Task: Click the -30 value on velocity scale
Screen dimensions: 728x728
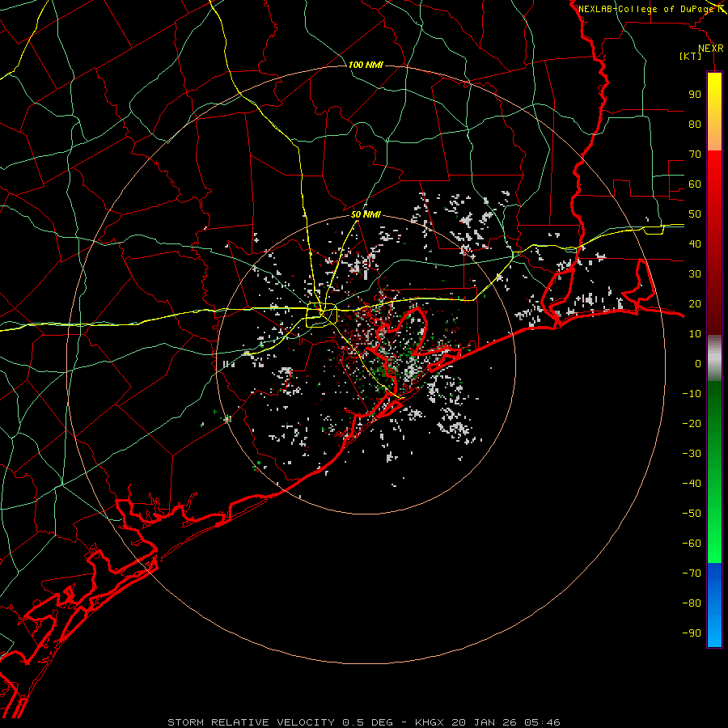Action: [692, 454]
